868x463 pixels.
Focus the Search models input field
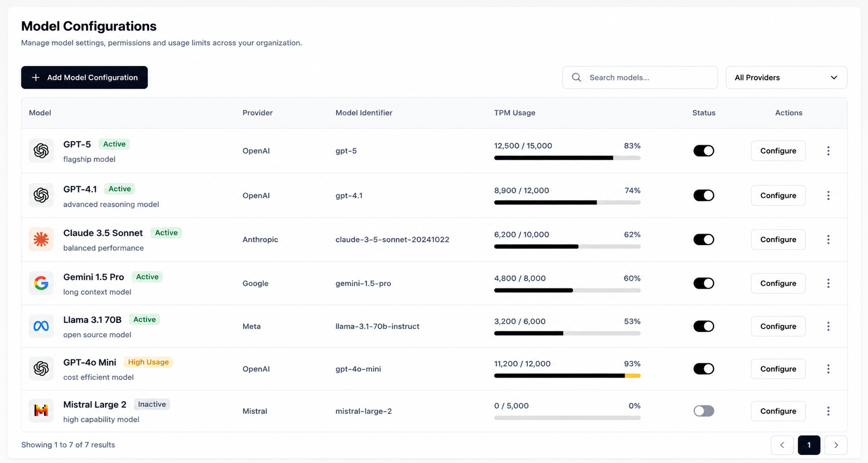pyautogui.click(x=640, y=77)
